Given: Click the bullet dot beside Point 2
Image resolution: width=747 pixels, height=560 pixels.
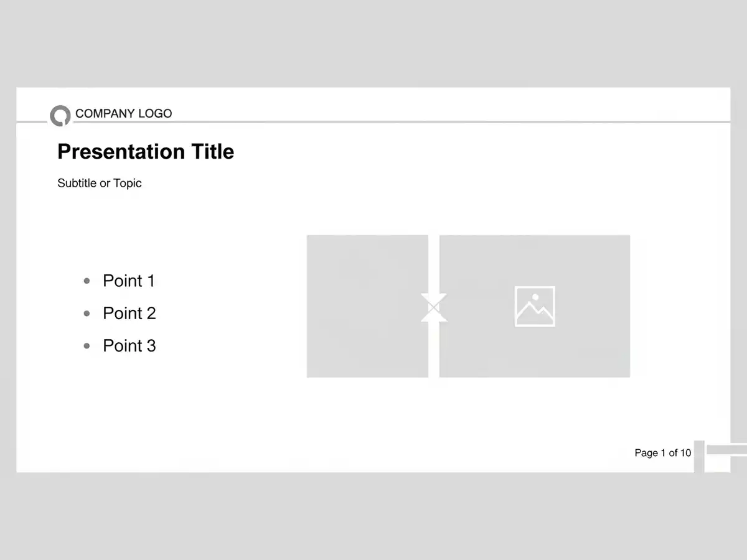Looking at the screenshot, I should click(x=87, y=314).
